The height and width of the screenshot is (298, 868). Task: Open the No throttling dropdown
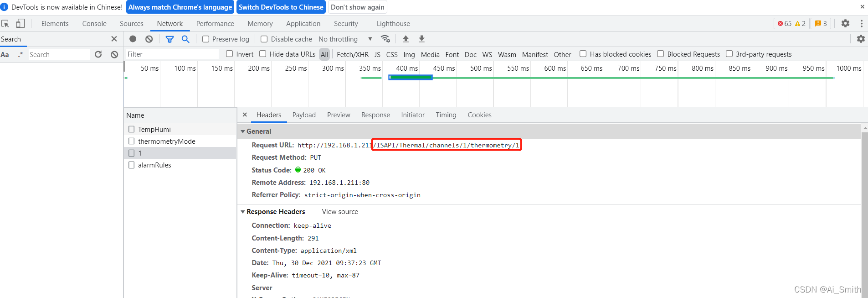(x=346, y=39)
